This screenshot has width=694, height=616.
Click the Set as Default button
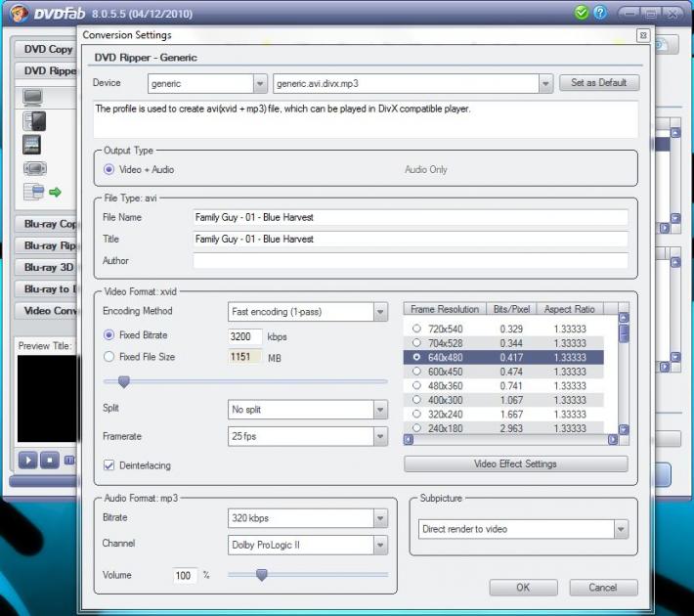599,83
